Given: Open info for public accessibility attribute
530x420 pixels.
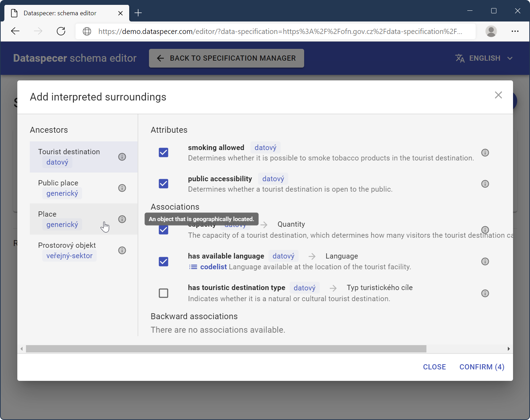Looking at the screenshot, I should pyautogui.click(x=485, y=184).
